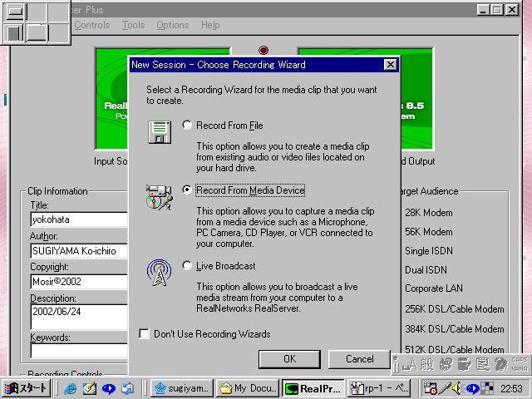
Task: Close the Choose Recording Wizard dialog with X
Action: tap(390, 65)
